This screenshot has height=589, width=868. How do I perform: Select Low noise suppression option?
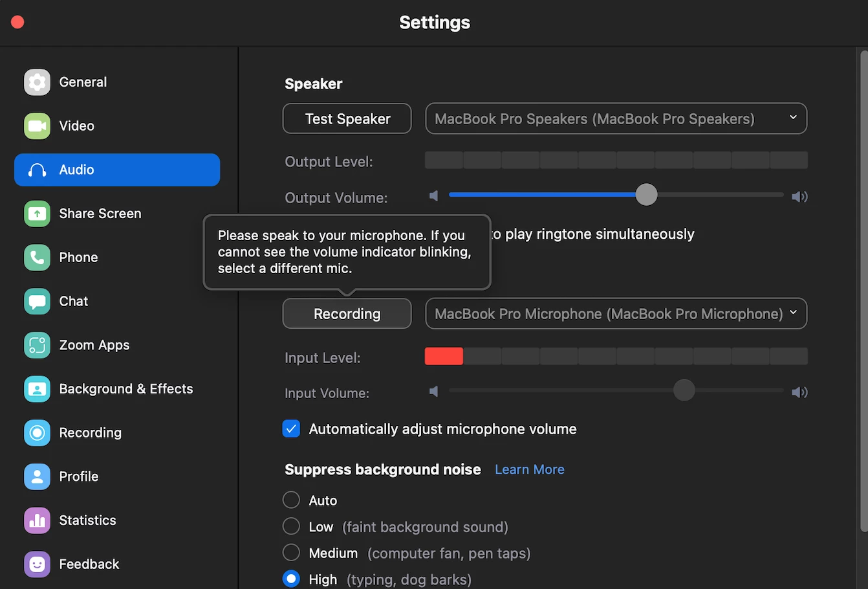click(291, 527)
